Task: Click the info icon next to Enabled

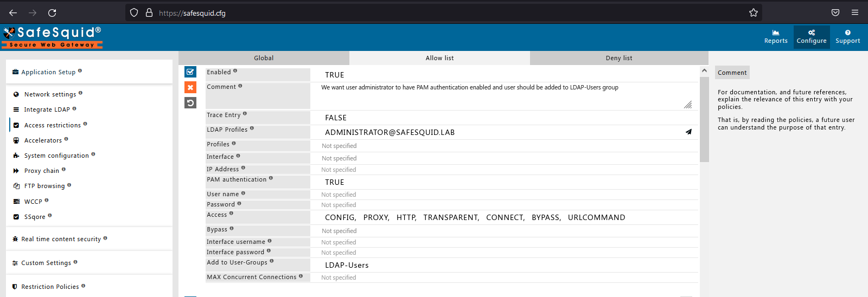Action: [x=235, y=71]
